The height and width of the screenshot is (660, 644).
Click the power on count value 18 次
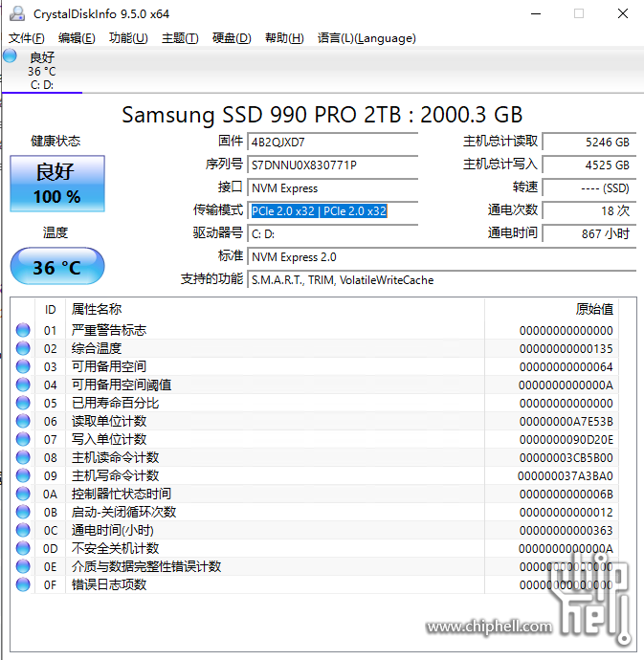[x=589, y=210]
